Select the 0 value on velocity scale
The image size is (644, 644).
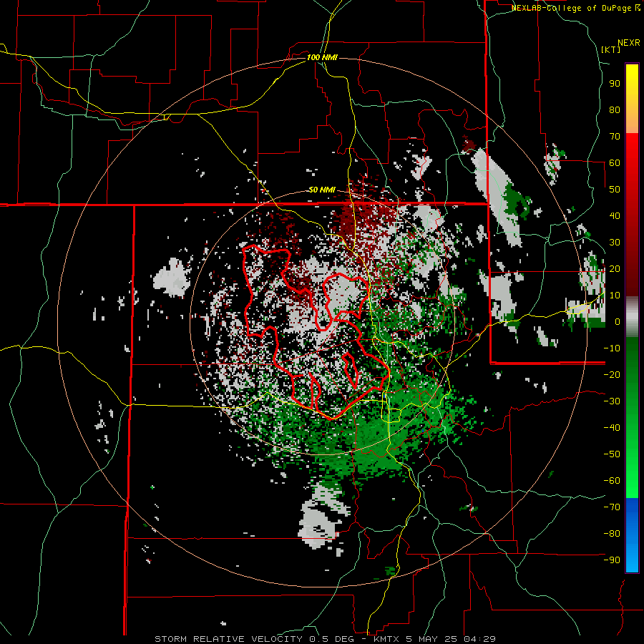[x=618, y=321]
